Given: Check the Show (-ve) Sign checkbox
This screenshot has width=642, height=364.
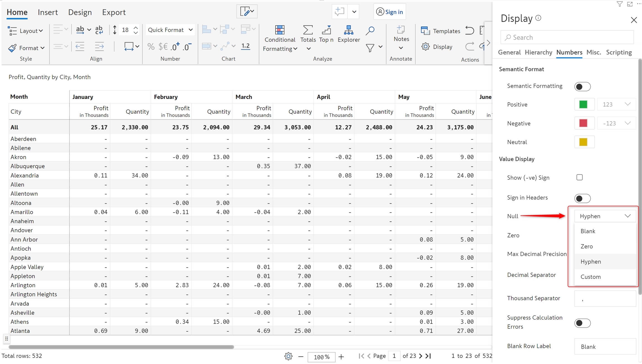Looking at the screenshot, I should 579,177.
